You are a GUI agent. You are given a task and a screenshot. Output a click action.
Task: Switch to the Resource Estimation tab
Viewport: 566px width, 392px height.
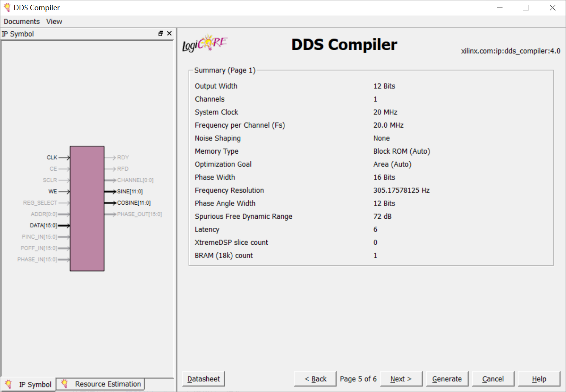[x=101, y=384]
